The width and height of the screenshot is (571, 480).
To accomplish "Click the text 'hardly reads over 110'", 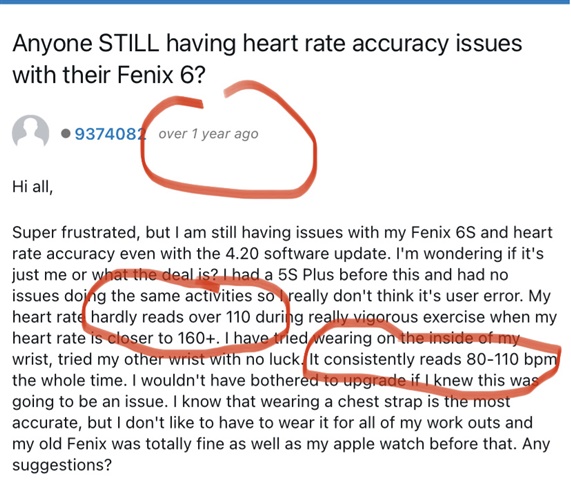I will (x=170, y=317).
